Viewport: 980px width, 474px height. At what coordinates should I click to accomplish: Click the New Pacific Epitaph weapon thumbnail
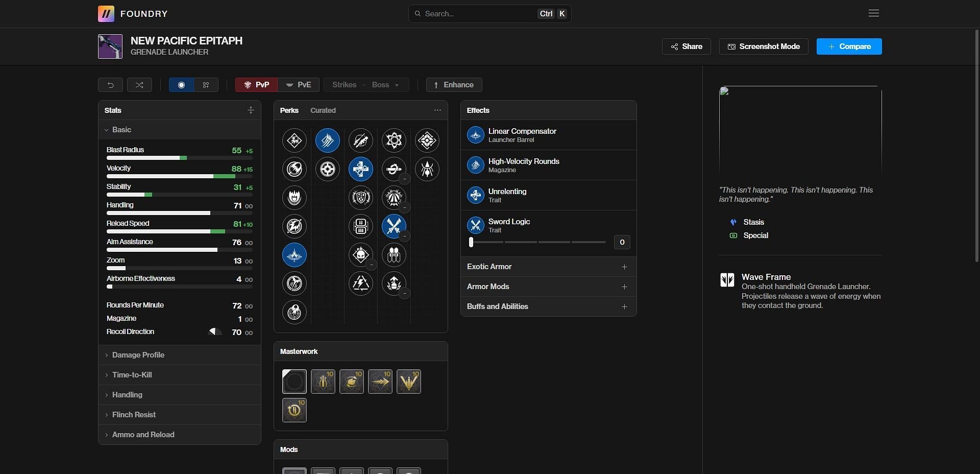click(x=110, y=46)
